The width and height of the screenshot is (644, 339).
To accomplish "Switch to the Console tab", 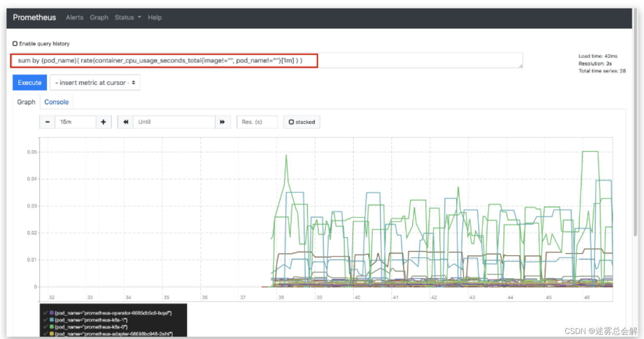I will (x=56, y=102).
